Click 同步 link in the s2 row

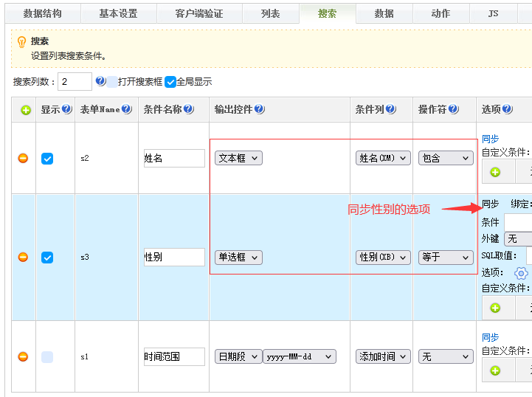(490, 139)
